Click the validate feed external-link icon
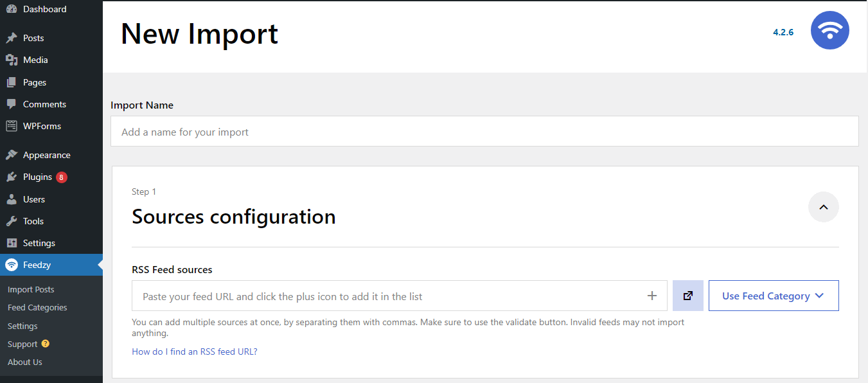 coord(687,295)
